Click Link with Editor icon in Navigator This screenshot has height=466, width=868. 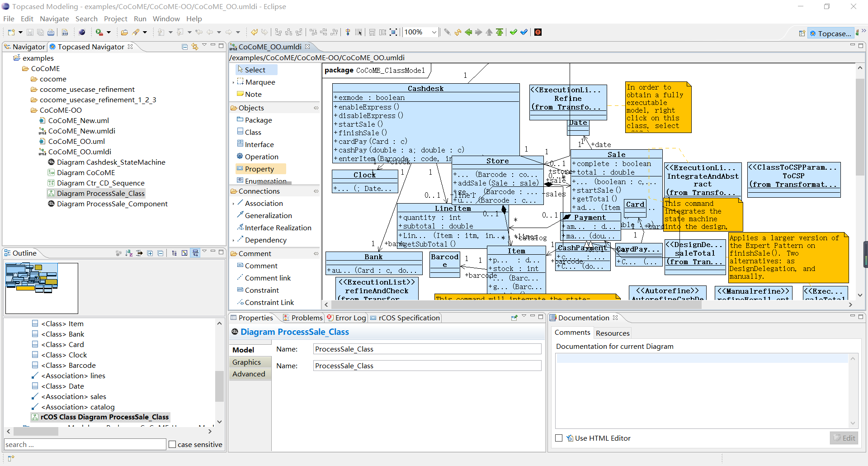tap(195, 47)
